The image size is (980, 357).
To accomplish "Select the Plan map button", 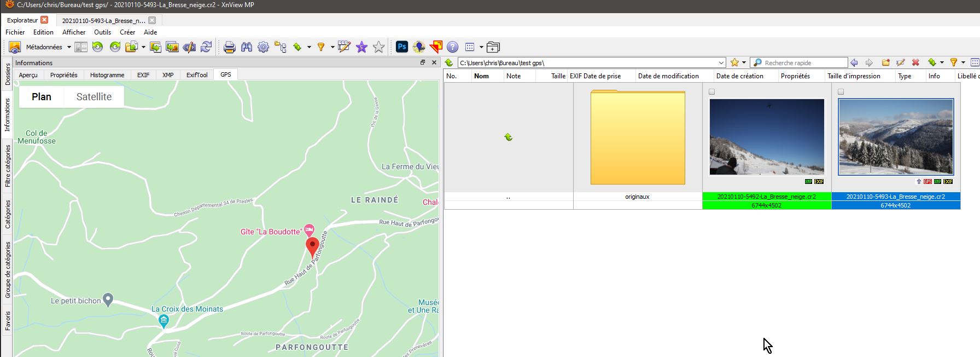I will (x=42, y=97).
